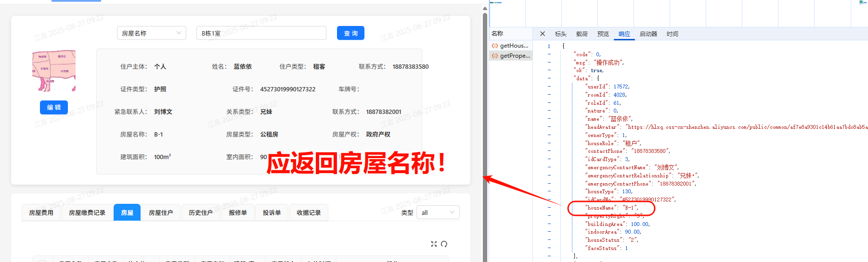Close the network request details panel
868x262 pixels.
(x=543, y=34)
